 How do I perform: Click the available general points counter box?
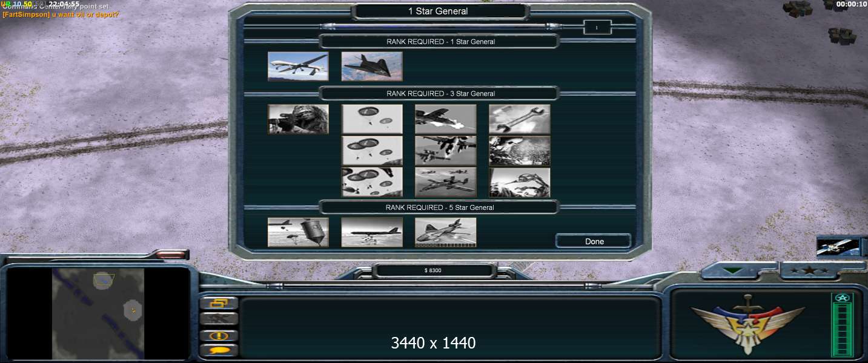[597, 27]
